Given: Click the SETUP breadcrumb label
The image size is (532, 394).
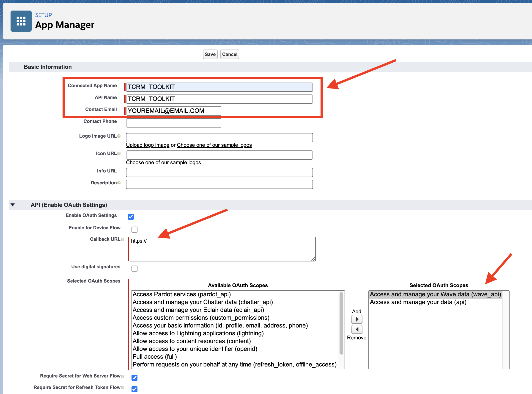Looking at the screenshot, I should coord(43,15).
